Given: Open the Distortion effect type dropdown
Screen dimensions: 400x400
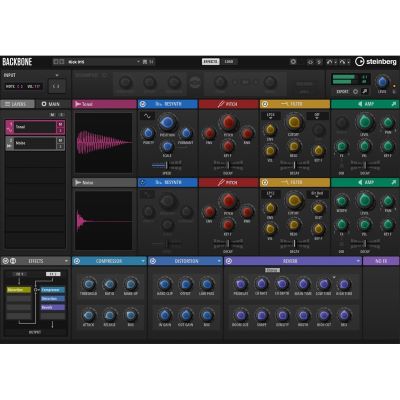Looking at the screenshot, I should [219, 261].
